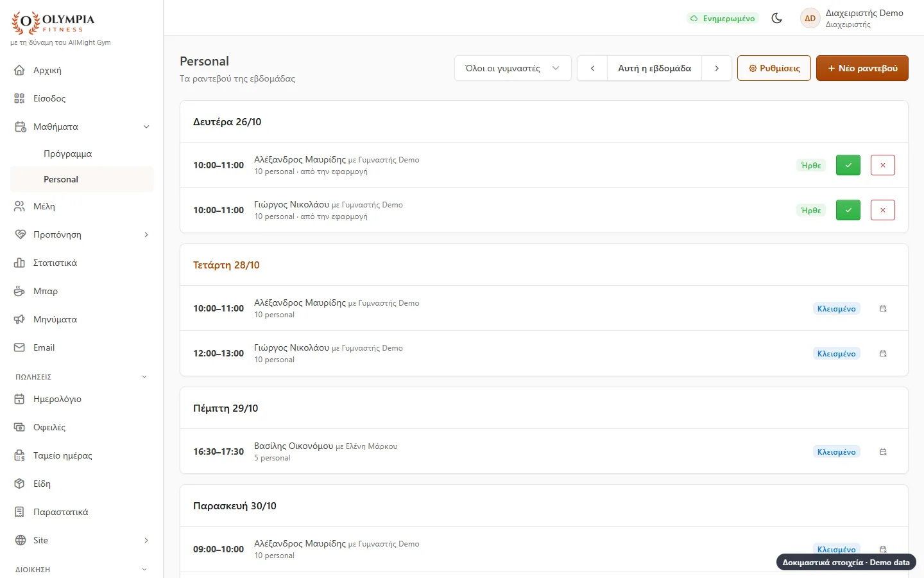Click calendar icon for Wednesday 12:00 booking
The width and height of the screenshot is (924, 578).
883,353
